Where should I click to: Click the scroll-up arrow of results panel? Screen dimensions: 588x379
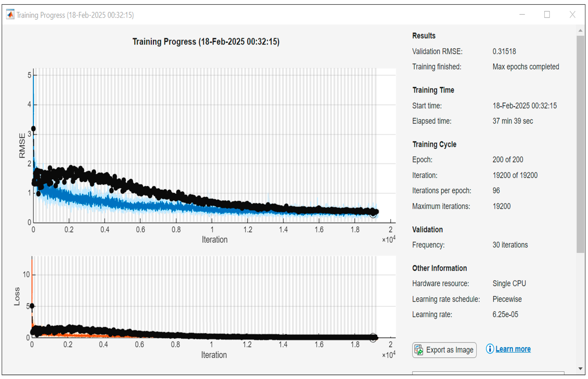(580, 31)
